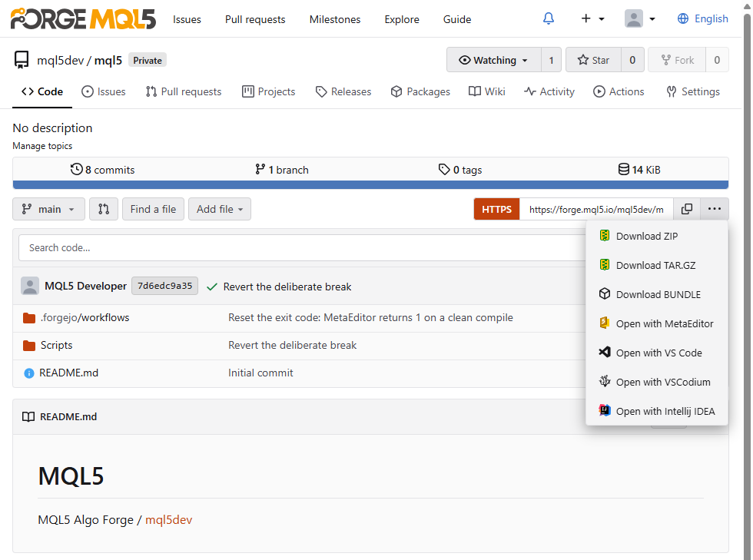Open Issues in top navigation

(187, 19)
